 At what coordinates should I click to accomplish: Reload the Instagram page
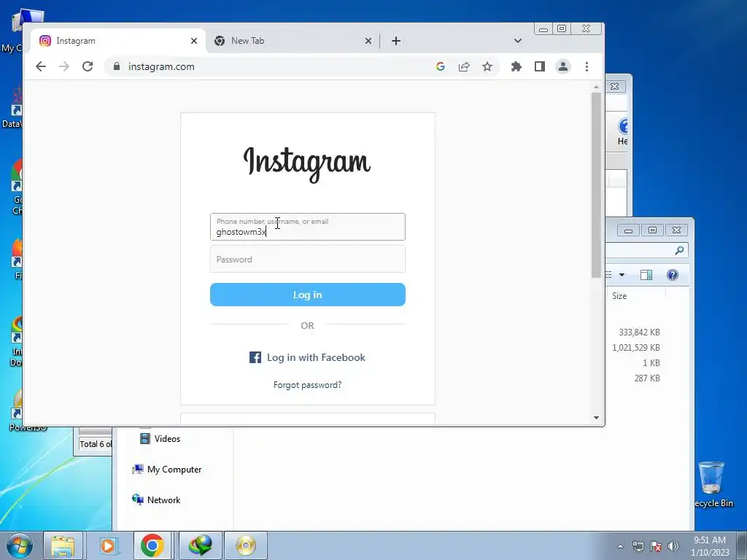[88, 66]
